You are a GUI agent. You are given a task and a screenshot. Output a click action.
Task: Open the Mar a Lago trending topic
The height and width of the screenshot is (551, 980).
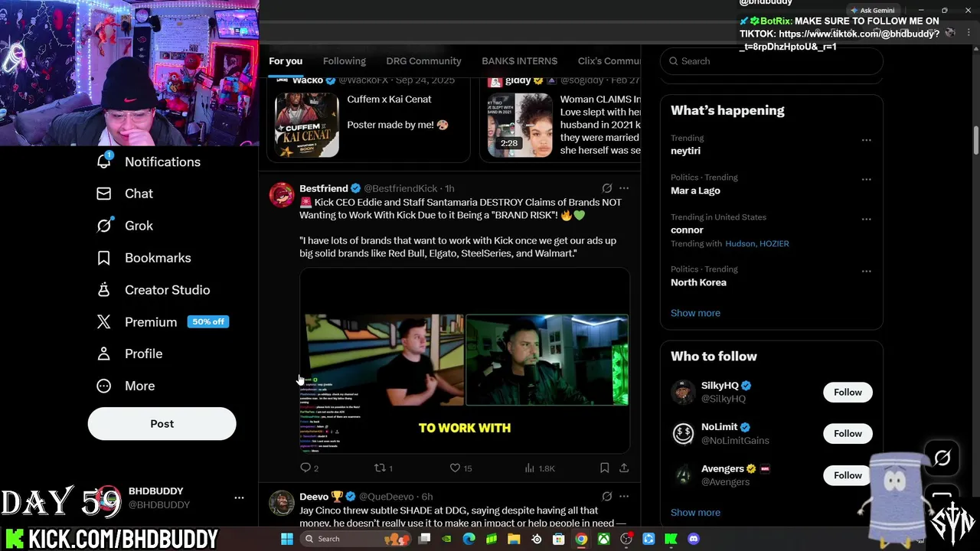pos(695,191)
